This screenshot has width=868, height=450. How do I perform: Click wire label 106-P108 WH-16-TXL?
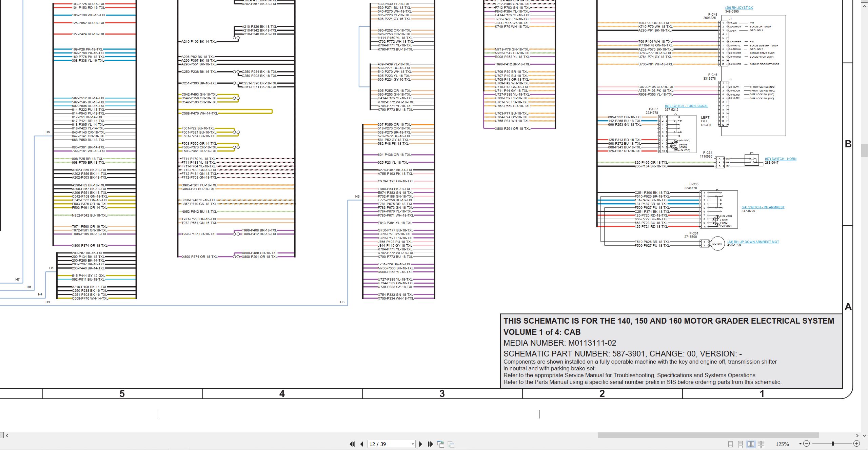coord(89,15)
